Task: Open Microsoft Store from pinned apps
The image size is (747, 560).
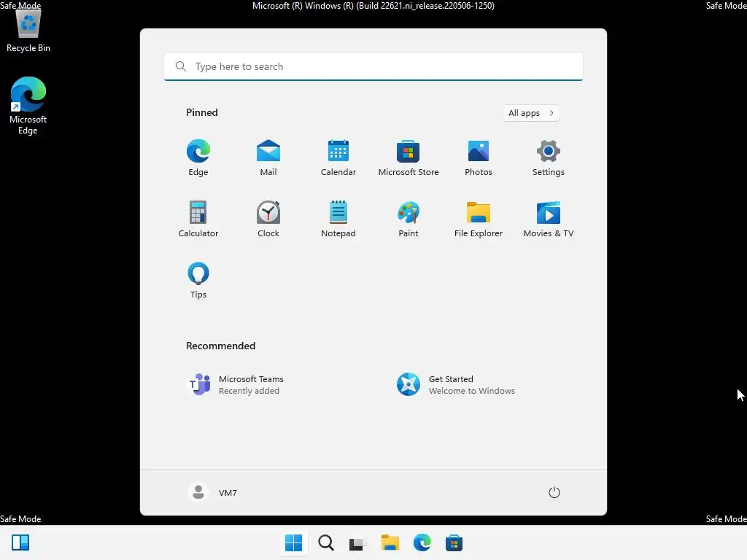Action: click(409, 157)
